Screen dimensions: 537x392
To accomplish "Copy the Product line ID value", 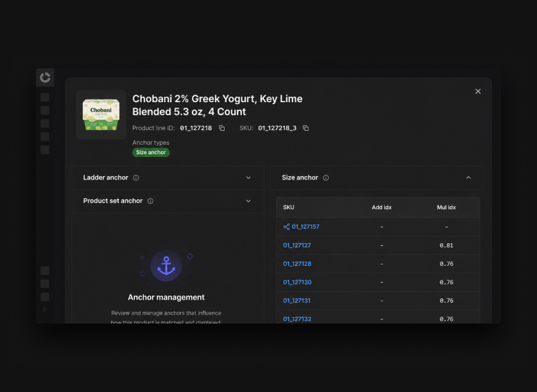I will click(x=222, y=128).
